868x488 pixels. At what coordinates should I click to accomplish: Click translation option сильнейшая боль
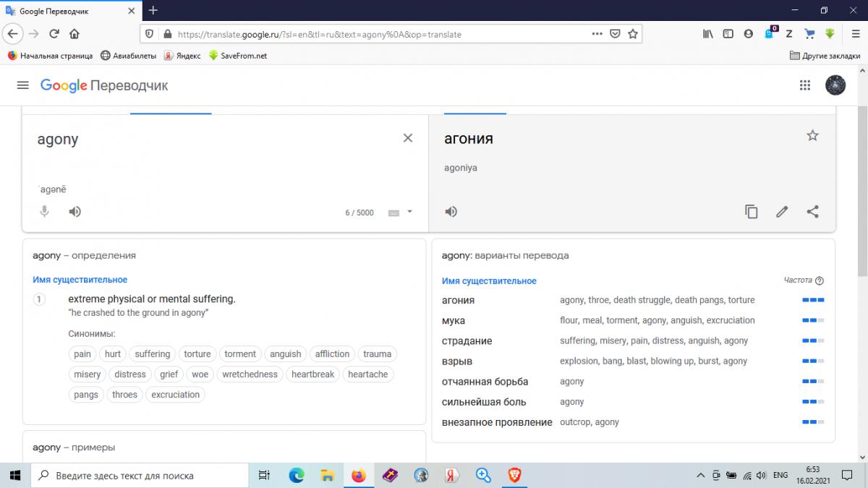coord(484,401)
